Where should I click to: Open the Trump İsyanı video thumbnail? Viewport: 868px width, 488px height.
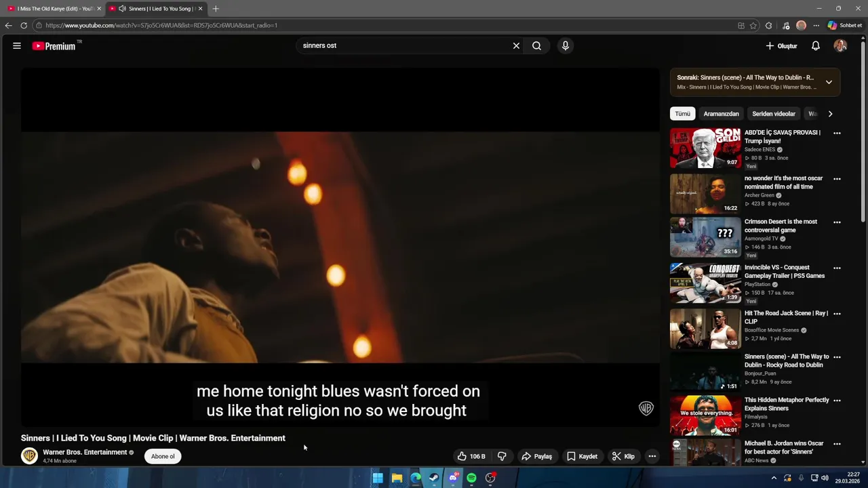(705, 148)
